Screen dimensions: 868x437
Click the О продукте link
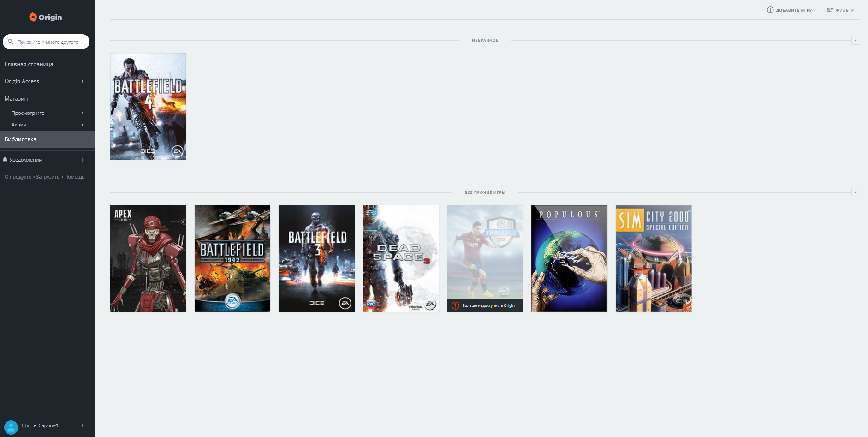pos(18,177)
